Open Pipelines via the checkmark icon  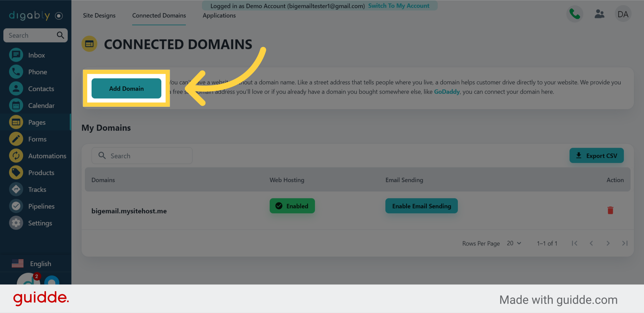pos(16,206)
